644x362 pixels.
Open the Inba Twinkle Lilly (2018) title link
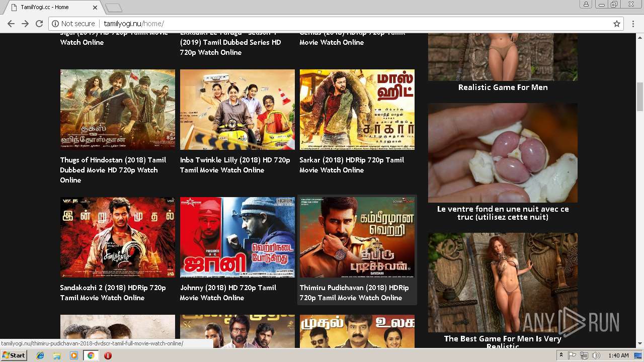pos(235,165)
